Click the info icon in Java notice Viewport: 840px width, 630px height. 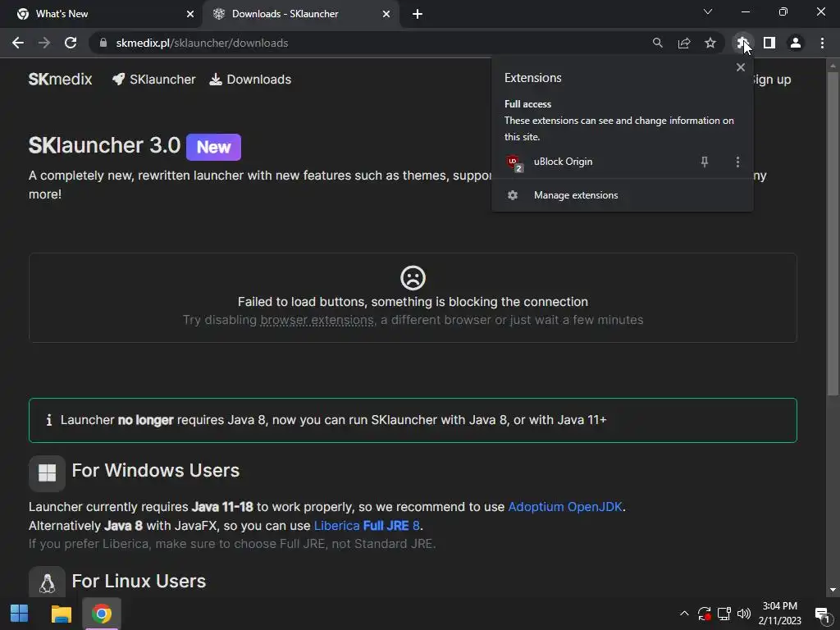coord(48,420)
